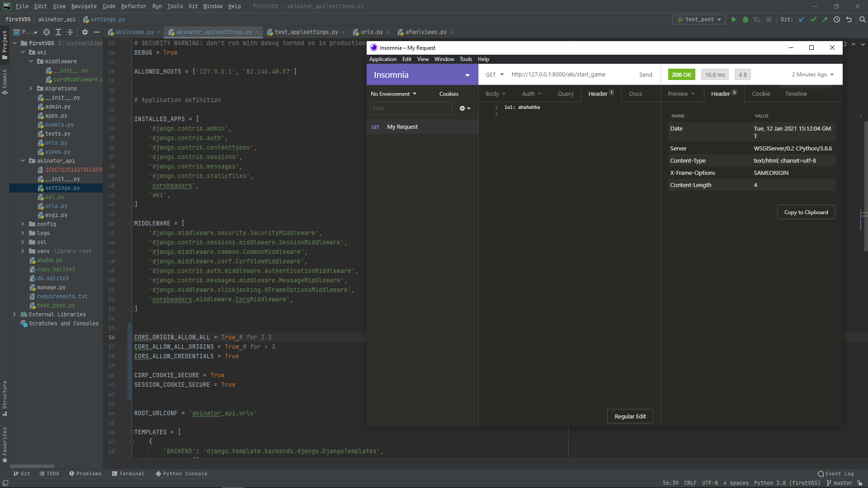Switch to the Query tab in Insomnia

pos(565,94)
